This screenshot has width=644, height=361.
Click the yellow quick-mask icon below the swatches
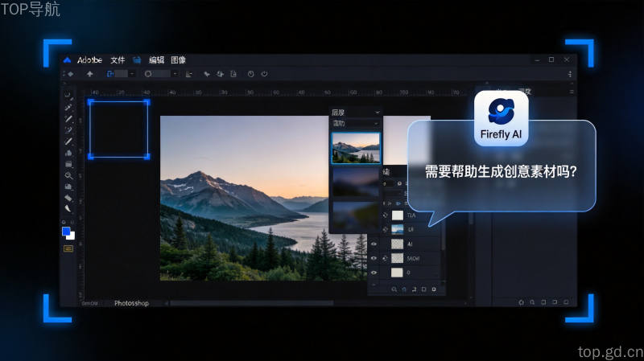(68, 248)
